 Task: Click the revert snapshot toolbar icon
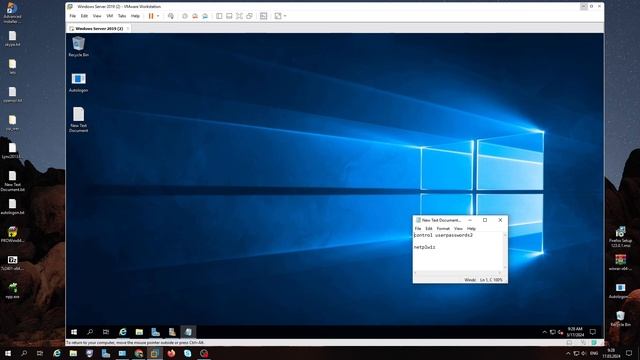tap(195, 16)
